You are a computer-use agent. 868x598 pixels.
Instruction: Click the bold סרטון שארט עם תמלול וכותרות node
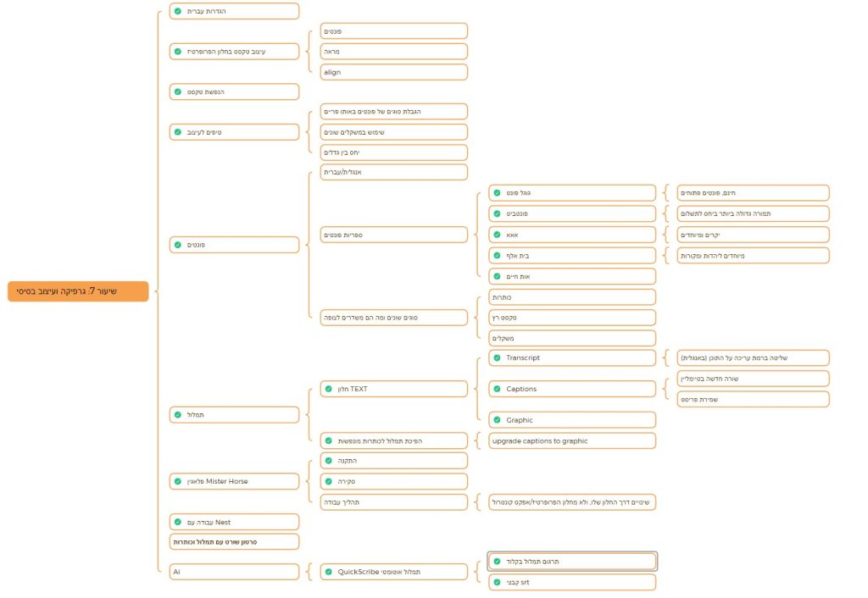pyautogui.click(x=234, y=542)
